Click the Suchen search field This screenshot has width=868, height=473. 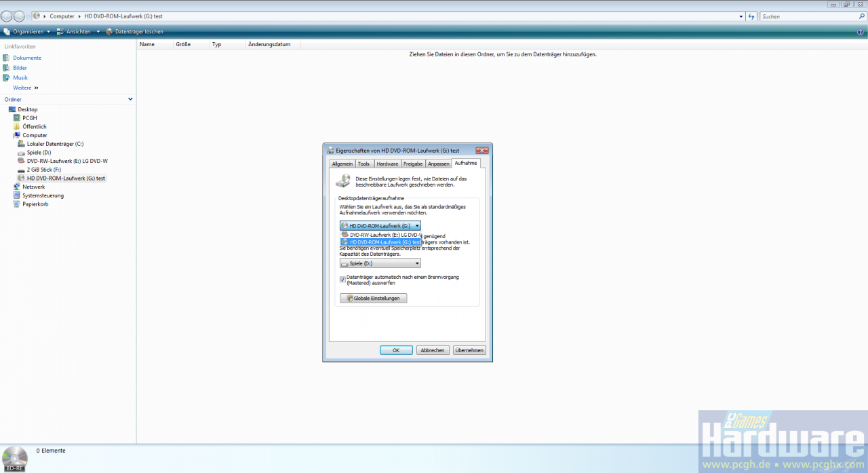coord(810,16)
